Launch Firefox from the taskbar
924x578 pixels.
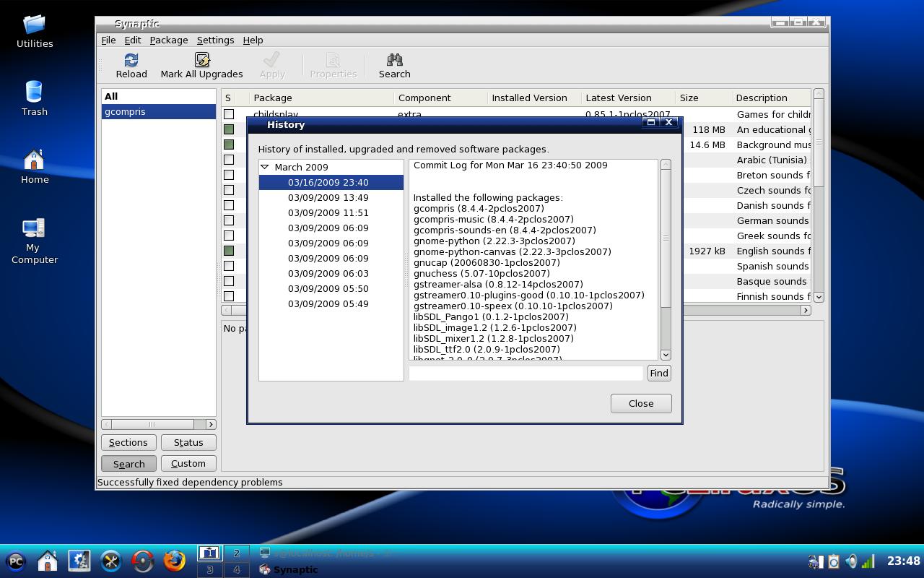[x=175, y=561]
